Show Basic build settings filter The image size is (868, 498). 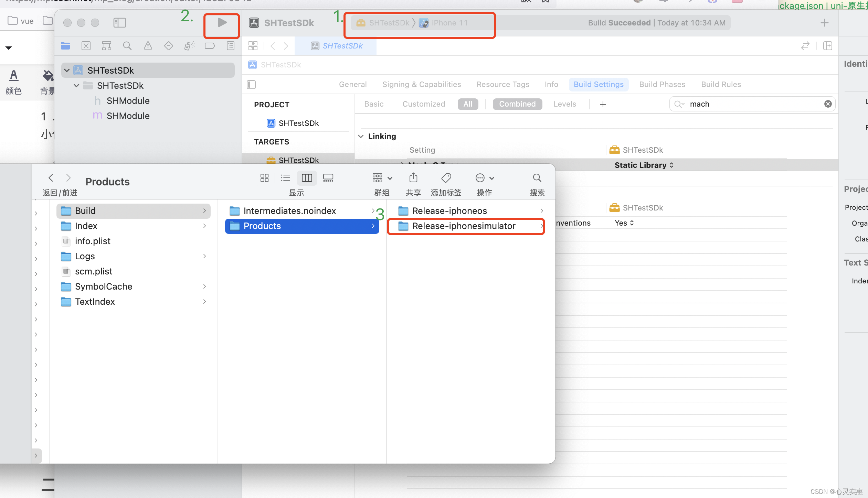(x=374, y=104)
